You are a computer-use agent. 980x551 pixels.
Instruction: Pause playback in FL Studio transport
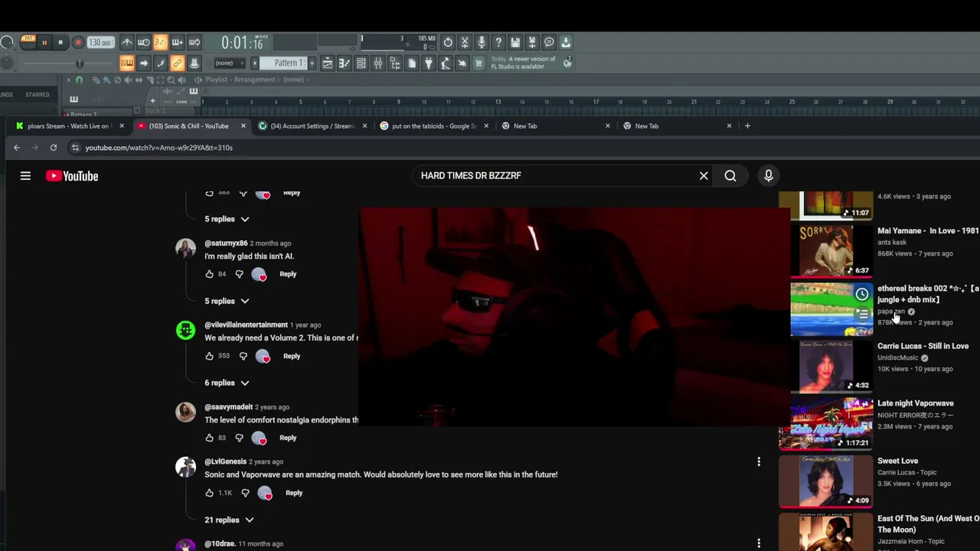44,43
